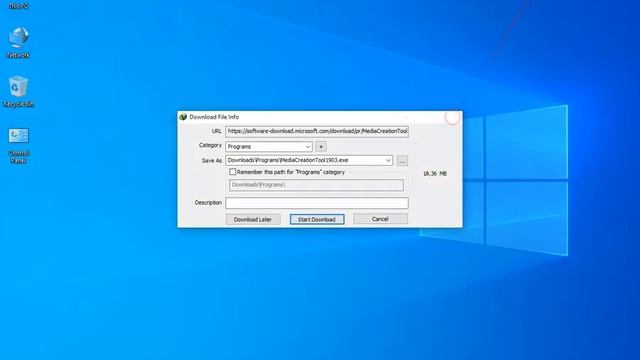Click the Start Download button
The height and width of the screenshot is (360, 640).
pyautogui.click(x=317, y=219)
